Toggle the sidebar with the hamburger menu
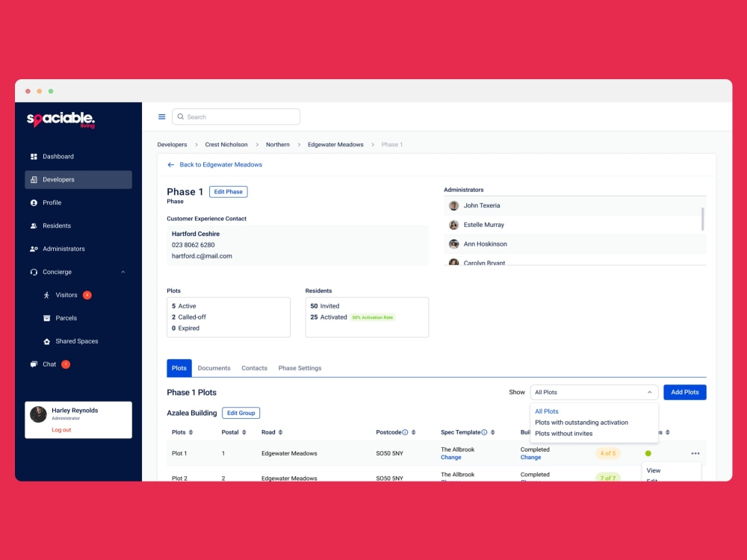This screenshot has width=747, height=560. (161, 116)
